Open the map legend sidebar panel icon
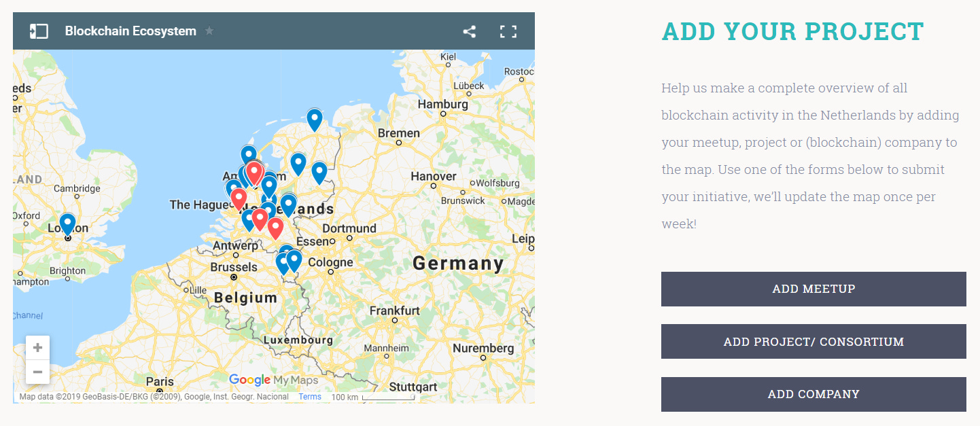The height and width of the screenshot is (426, 980). (39, 31)
